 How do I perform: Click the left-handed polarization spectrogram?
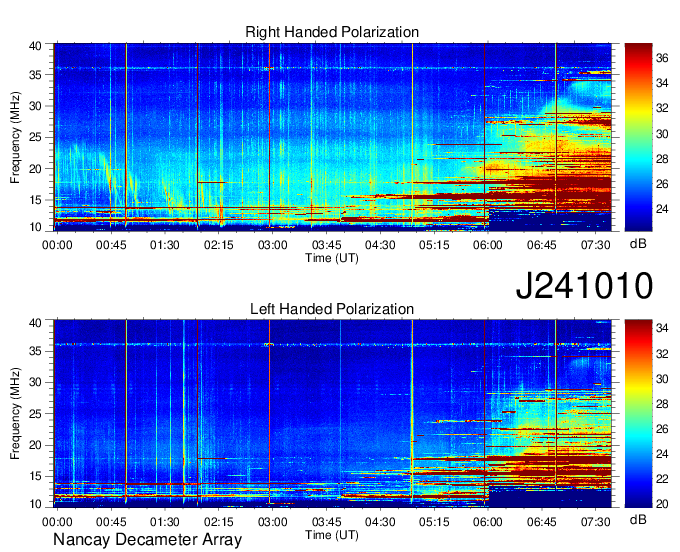[333, 414]
